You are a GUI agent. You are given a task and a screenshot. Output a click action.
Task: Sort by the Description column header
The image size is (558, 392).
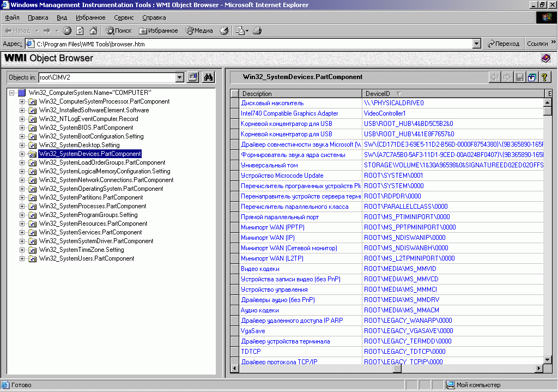point(300,94)
